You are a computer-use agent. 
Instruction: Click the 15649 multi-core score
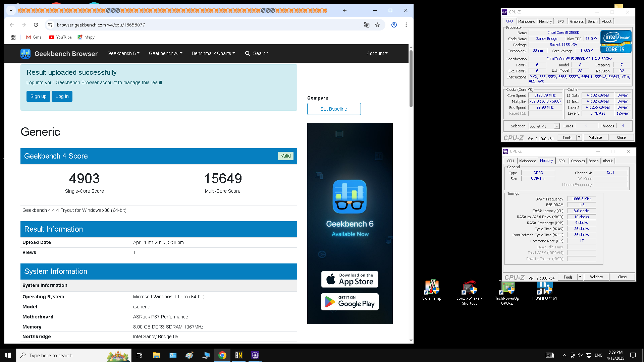tap(223, 179)
